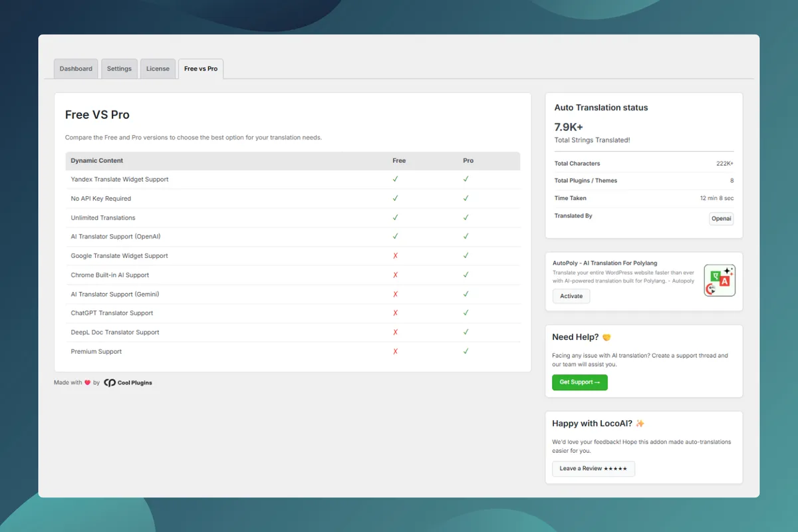Click the No API Key Required label
This screenshot has height=532, width=798.
[101, 198]
